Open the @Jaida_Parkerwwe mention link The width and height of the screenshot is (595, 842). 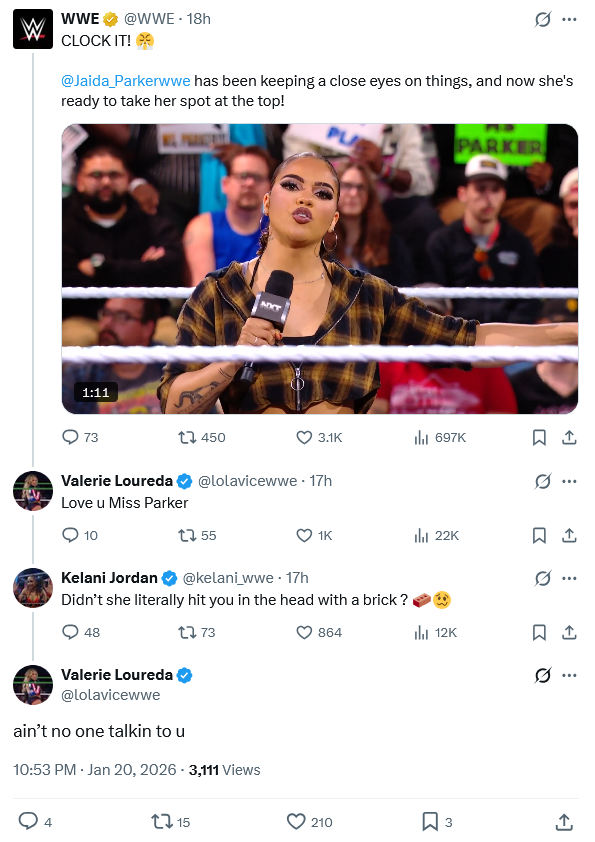[126, 81]
